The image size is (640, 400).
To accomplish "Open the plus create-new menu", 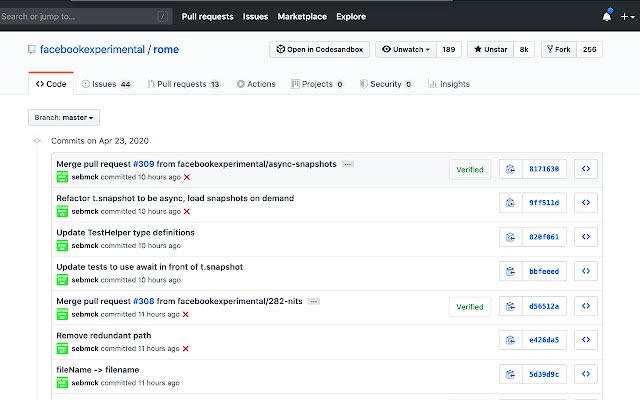I will (627, 17).
